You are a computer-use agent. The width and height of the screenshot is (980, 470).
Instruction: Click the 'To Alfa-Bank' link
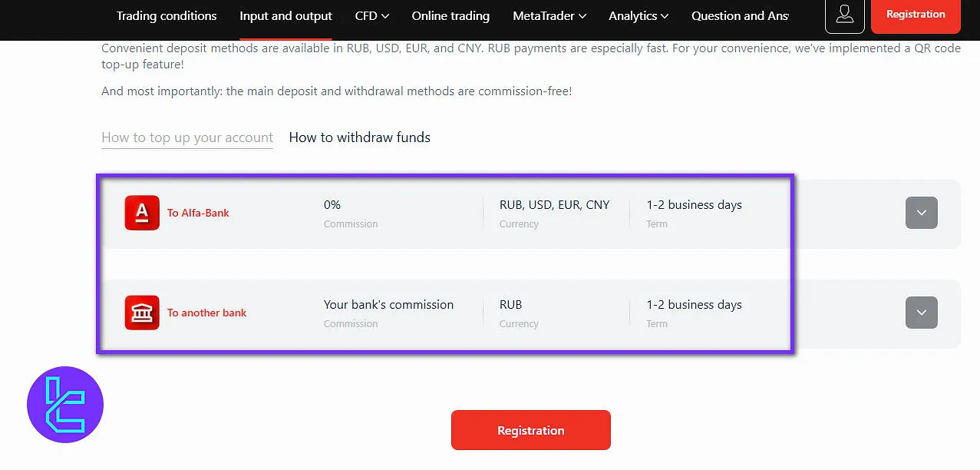pos(198,213)
